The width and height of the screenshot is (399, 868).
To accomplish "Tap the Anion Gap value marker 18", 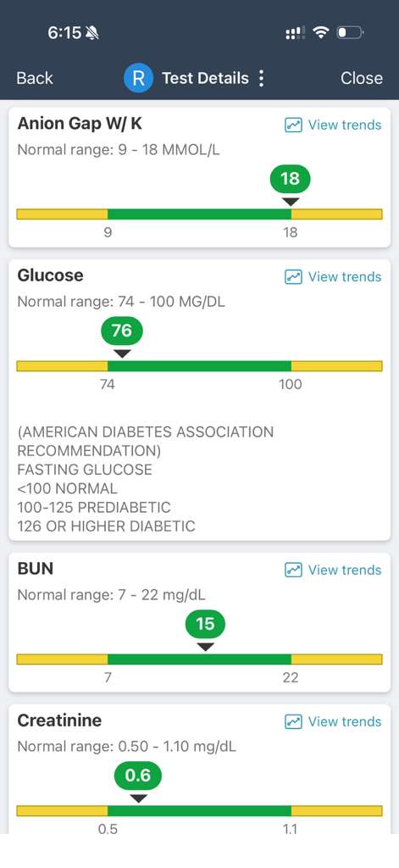I will coord(291,179).
